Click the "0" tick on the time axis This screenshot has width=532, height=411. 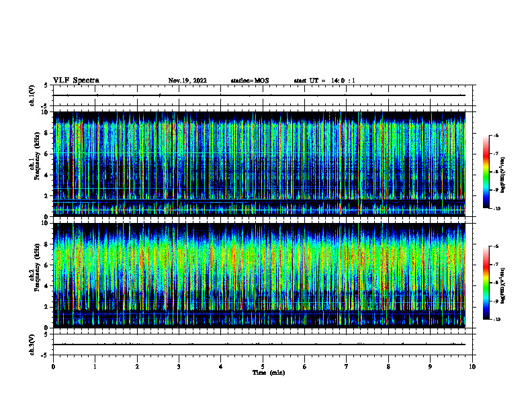tap(53, 367)
